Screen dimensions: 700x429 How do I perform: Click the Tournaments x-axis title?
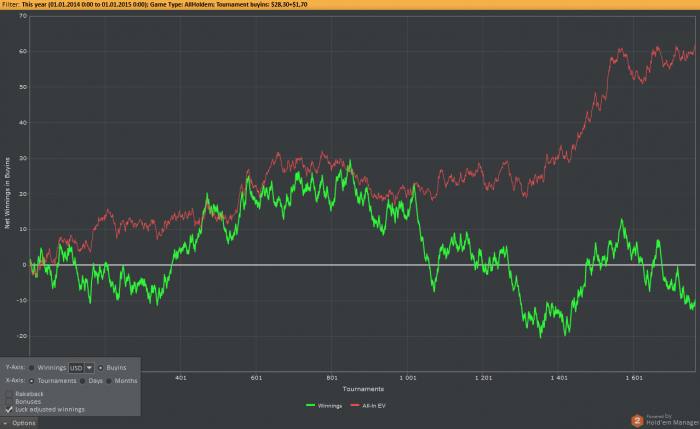(x=363, y=389)
